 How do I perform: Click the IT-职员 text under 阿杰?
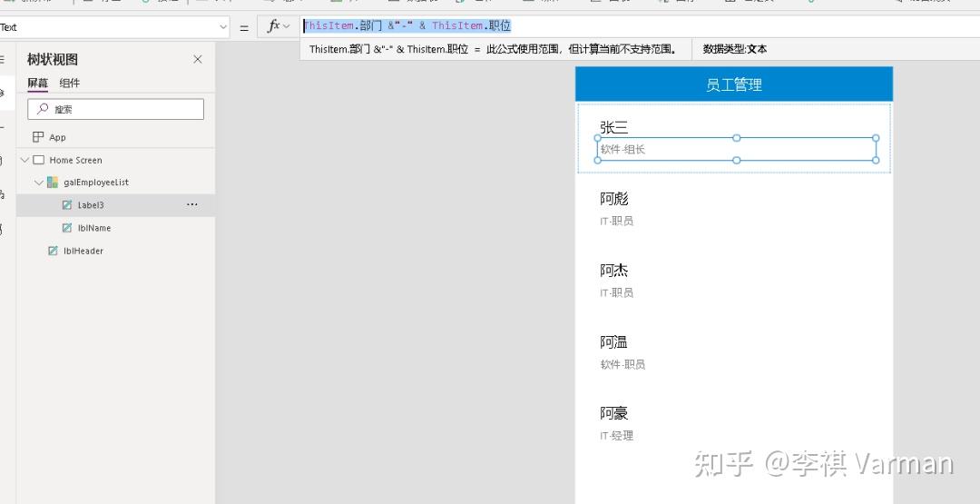pyautogui.click(x=616, y=292)
